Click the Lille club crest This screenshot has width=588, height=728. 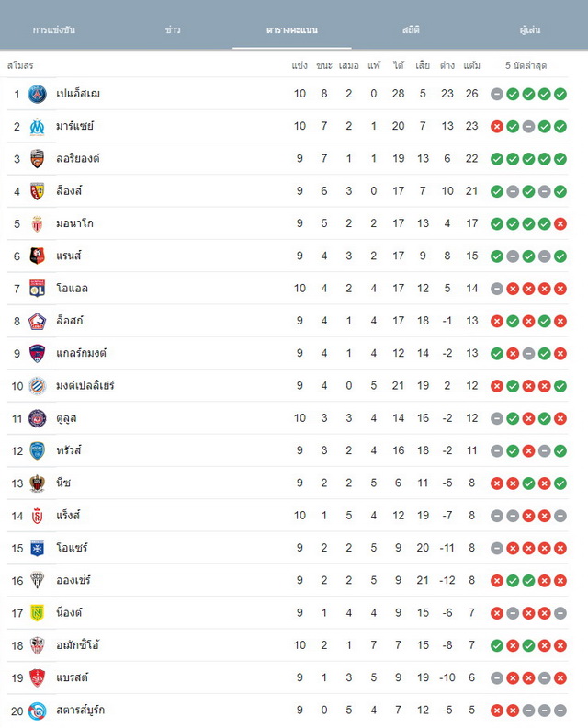point(37,321)
